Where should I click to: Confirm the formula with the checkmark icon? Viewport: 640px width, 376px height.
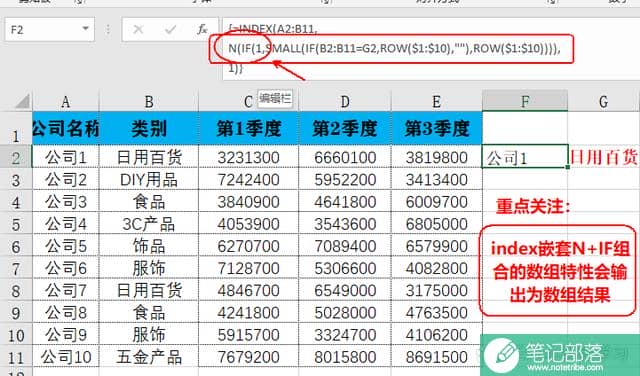coord(170,29)
